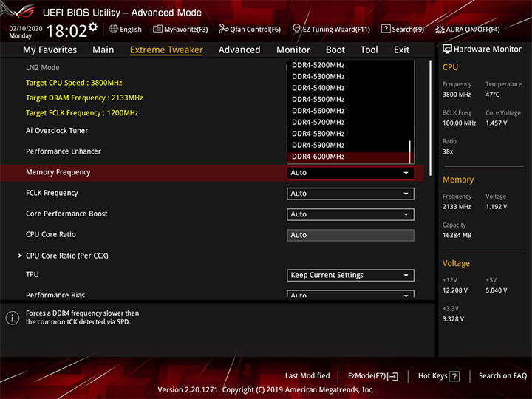Select DDR4-6000MHz from the list
Viewport: 532px width, 399px height.
pyautogui.click(x=348, y=157)
